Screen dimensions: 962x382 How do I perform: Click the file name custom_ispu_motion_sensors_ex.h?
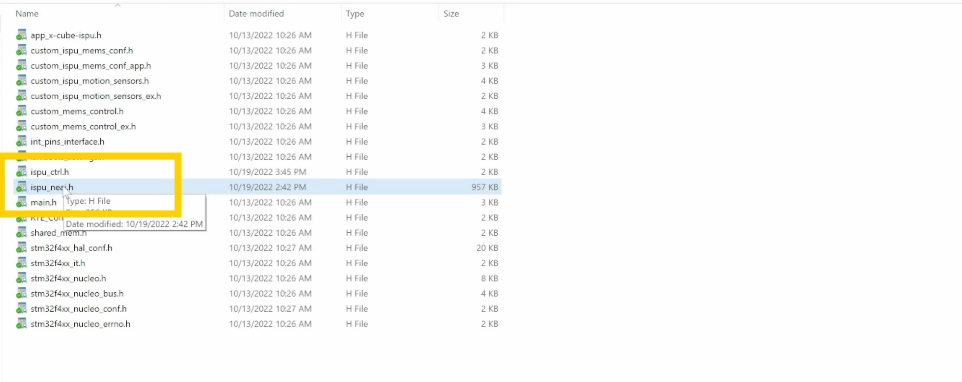click(x=96, y=96)
